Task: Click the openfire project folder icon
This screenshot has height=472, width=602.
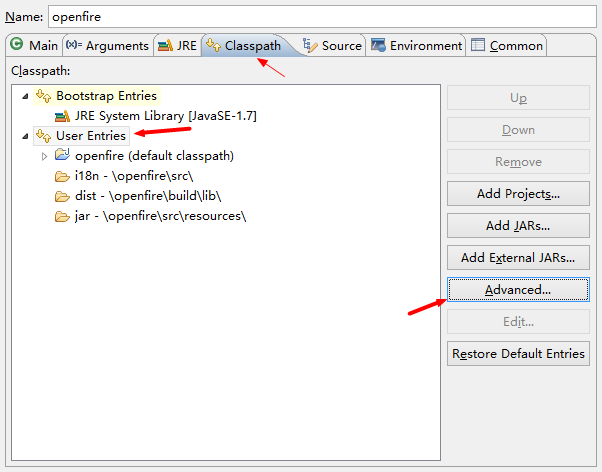Action: [x=62, y=155]
